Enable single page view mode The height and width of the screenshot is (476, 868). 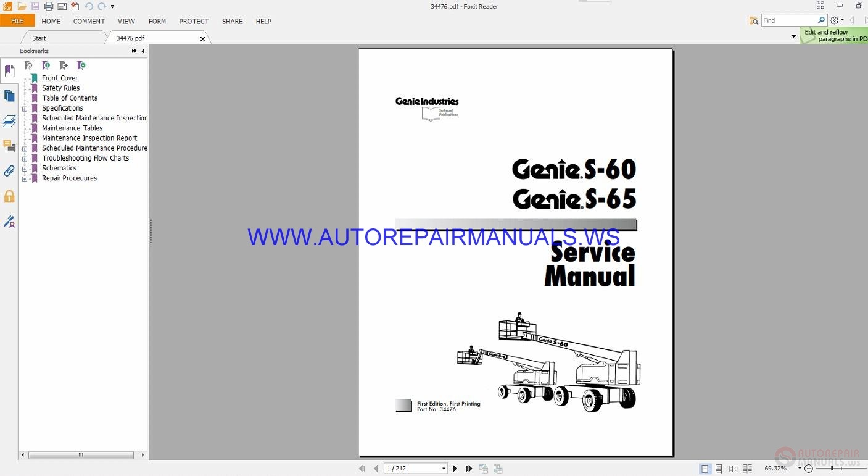click(705, 469)
